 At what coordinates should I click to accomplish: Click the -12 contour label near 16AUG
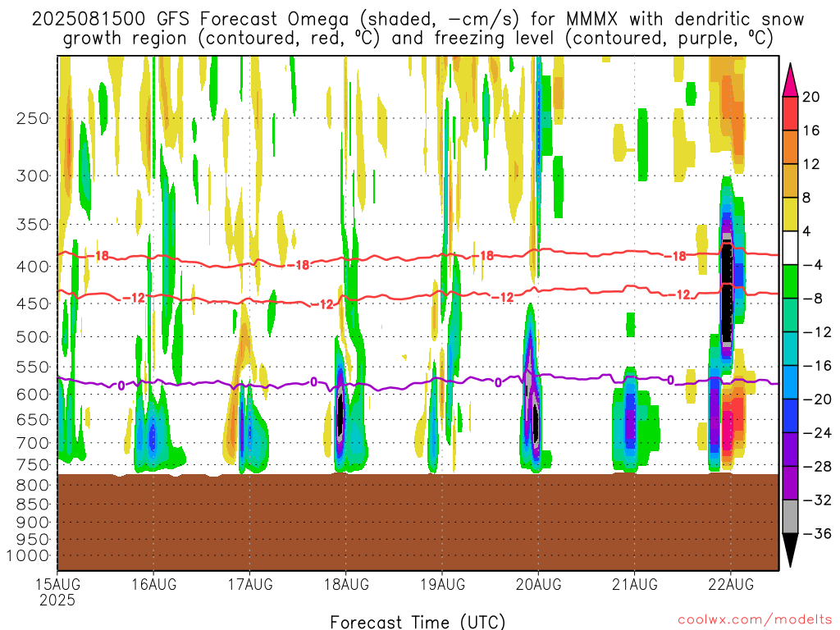point(134,298)
